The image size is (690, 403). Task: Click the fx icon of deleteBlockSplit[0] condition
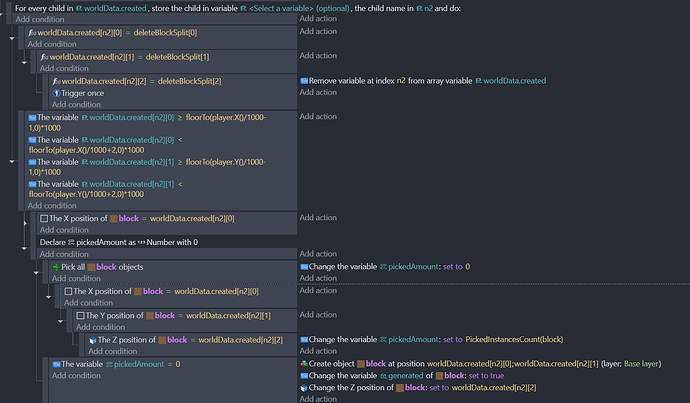(x=32, y=33)
